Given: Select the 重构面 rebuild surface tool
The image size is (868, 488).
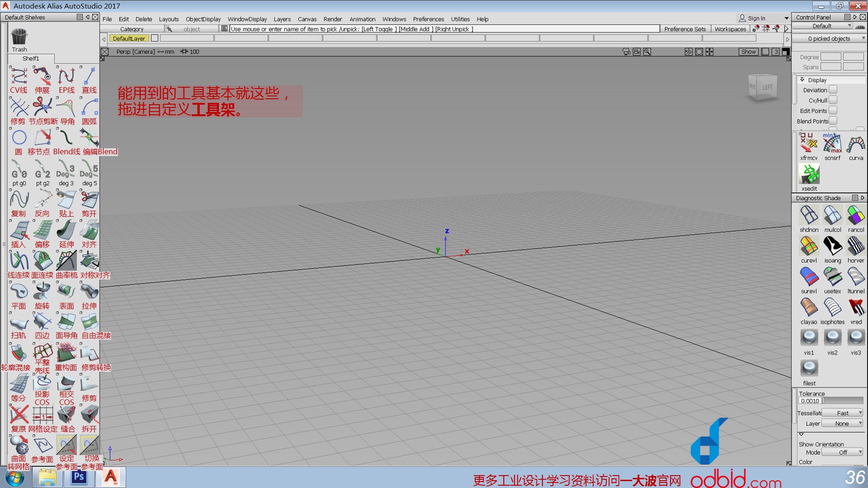Looking at the screenshot, I should click(x=66, y=353).
